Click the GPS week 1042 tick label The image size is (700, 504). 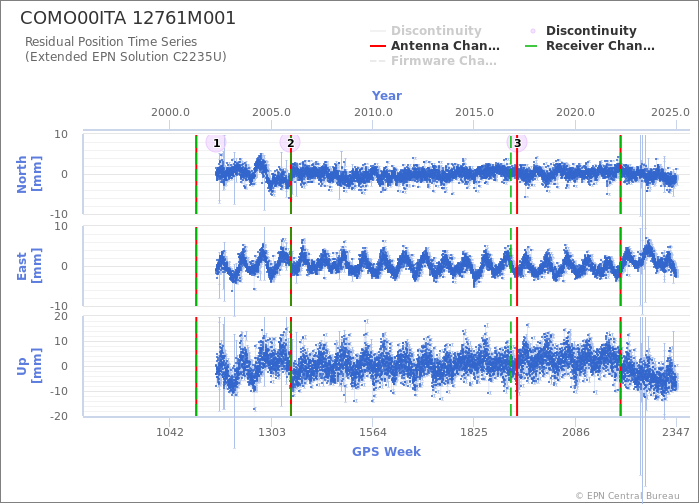click(170, 432)
